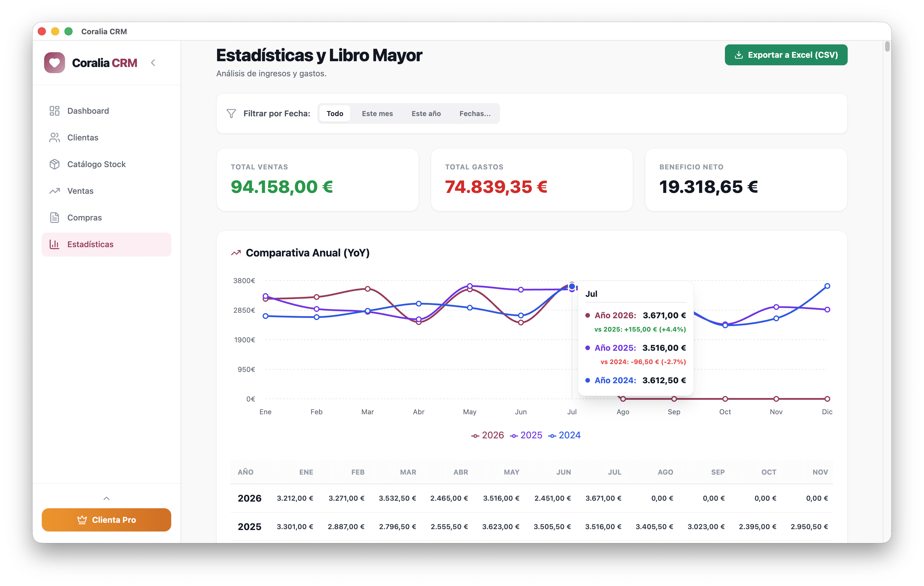The image size is (924, 586).
Task: Click the JUL column header
Action: 614,472
